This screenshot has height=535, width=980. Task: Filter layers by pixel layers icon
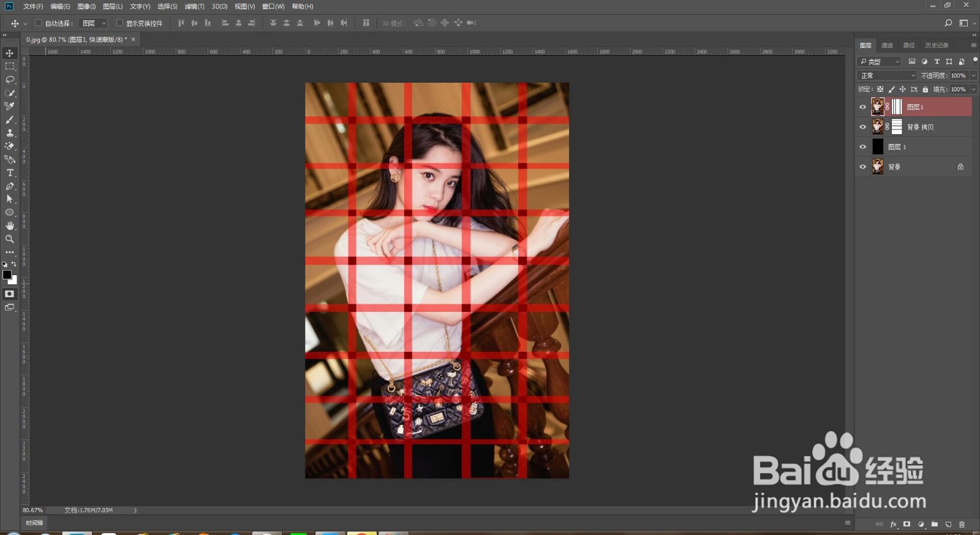[x=912, y=61]
